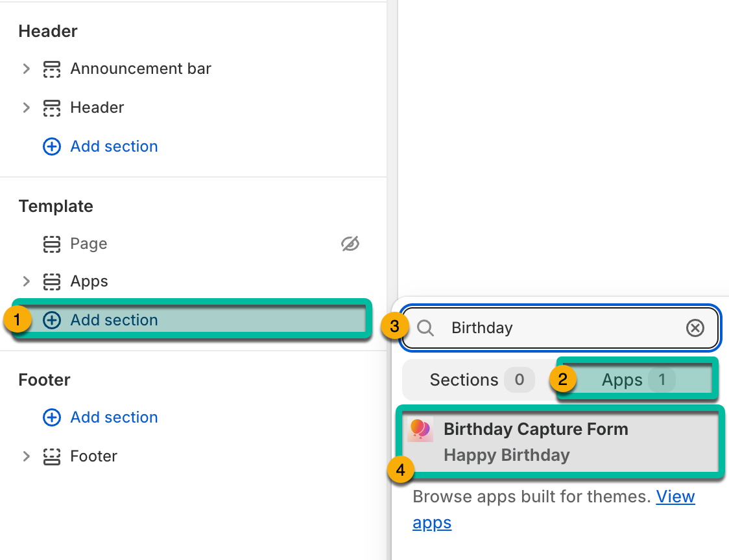
Task: Switch to the Apps tab
Action: 637,380
